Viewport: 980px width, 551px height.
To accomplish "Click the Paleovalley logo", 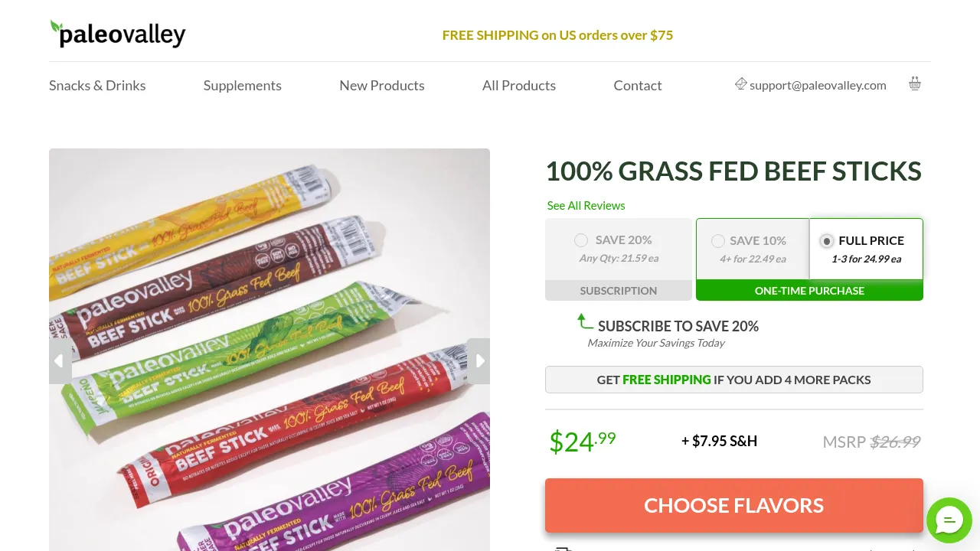I will (118, 34).
